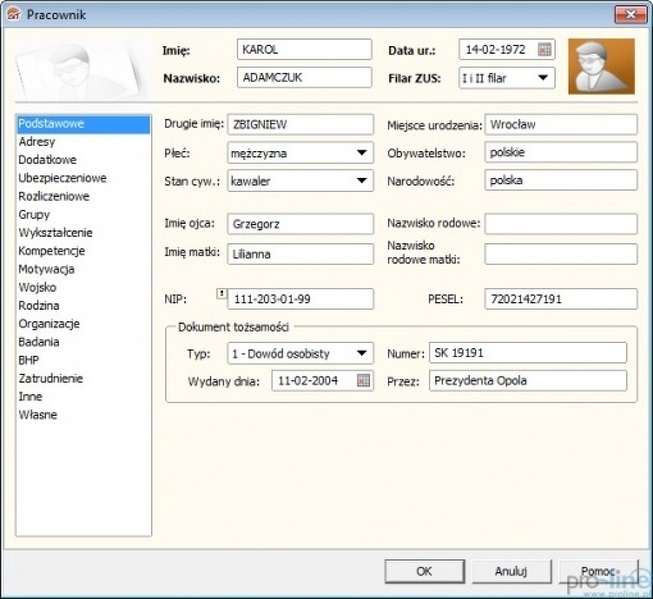Viewport: 653px width, 599px height.
Task: Open the birth date calendar picker
Action: point(544,49)
